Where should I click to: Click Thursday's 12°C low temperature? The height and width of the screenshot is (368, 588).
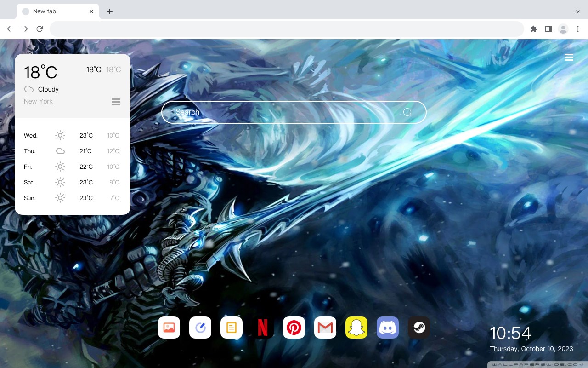pos(113,151)
